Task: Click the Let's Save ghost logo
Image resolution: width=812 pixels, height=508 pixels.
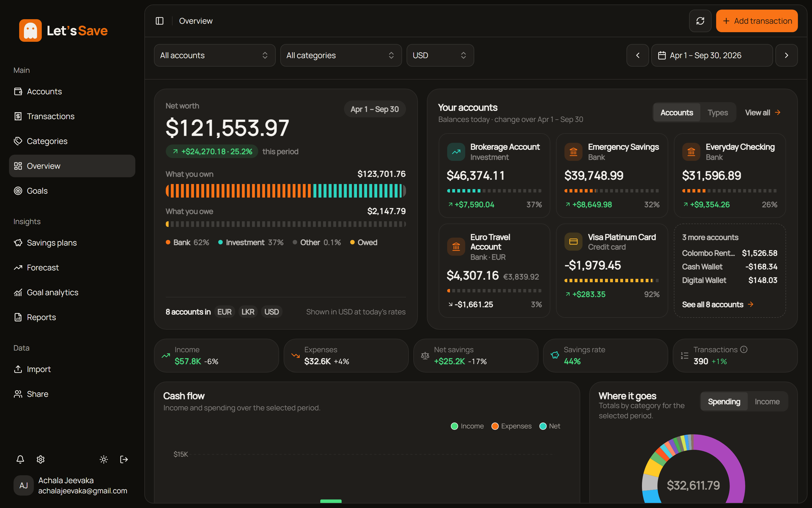Action: [x=30, y=30]
